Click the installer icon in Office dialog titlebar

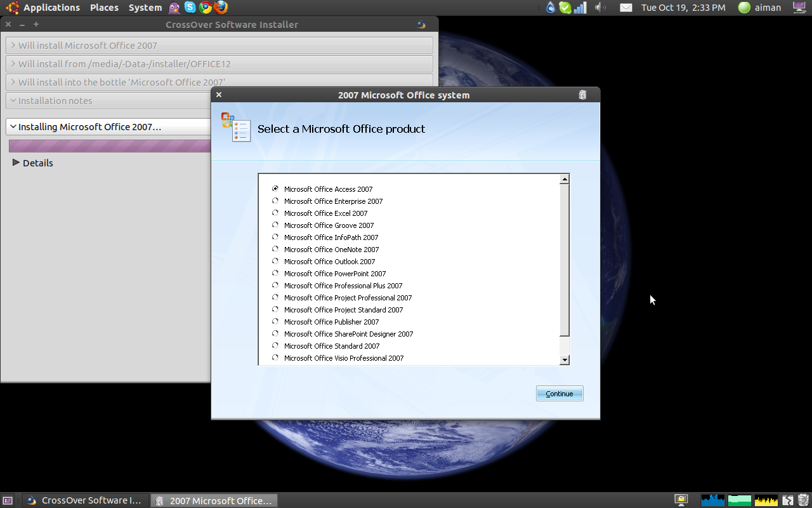[583, 95]
